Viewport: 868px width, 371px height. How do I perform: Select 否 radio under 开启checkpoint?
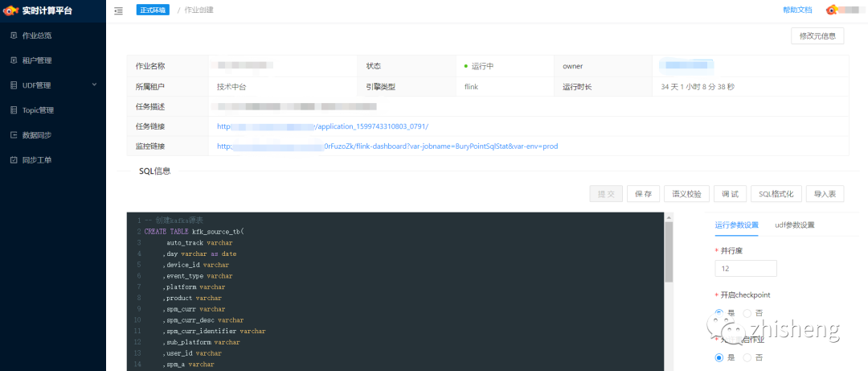tap(747, 313)
